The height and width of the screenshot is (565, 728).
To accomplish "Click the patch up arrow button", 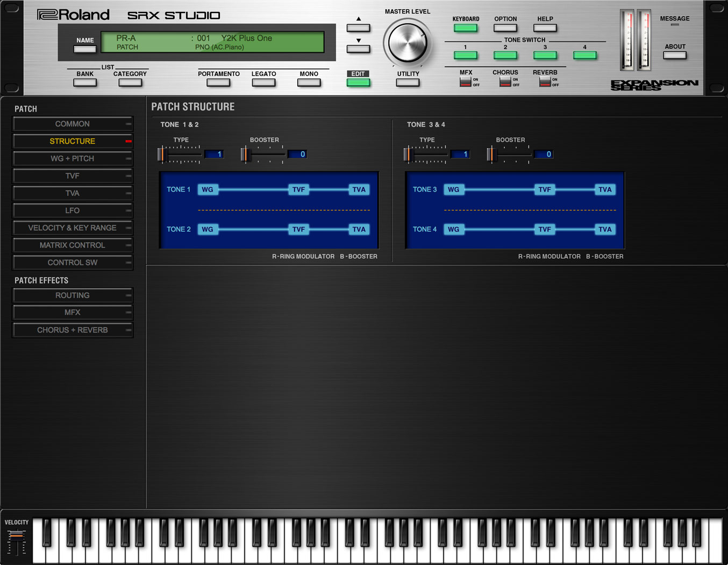I will click(358, 28).
